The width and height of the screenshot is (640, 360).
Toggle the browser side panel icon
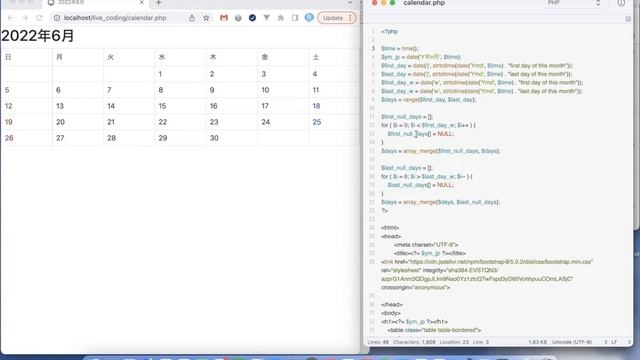coord(295,18)
